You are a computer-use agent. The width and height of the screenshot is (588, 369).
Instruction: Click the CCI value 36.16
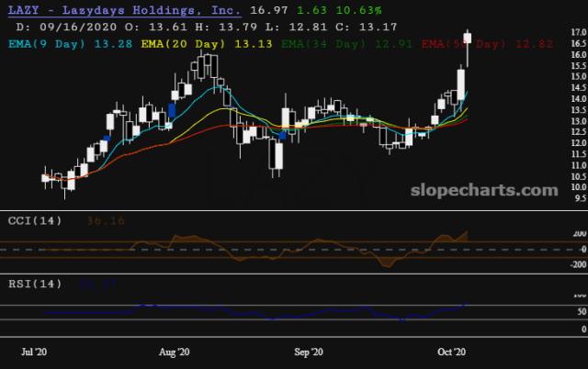click(x=106, y=220)
